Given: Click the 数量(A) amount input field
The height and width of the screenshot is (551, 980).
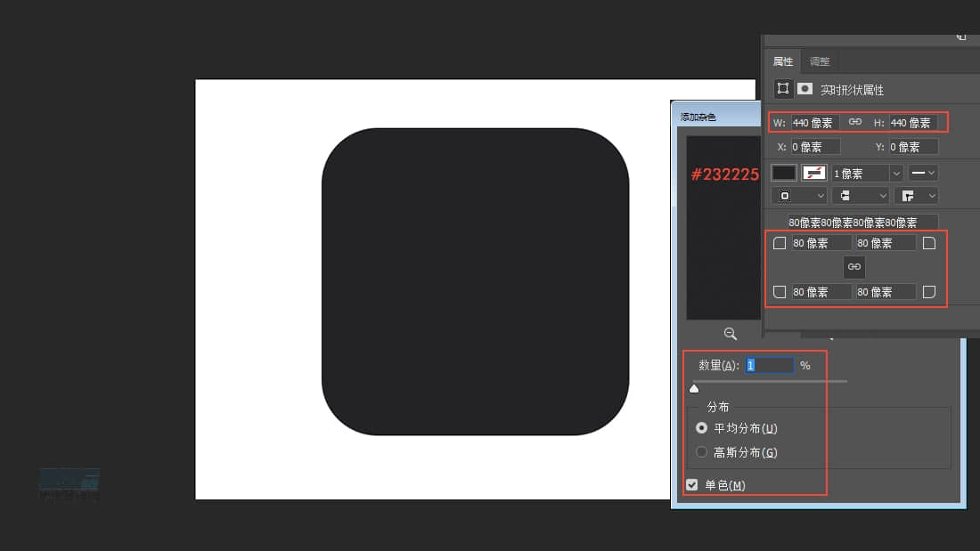Looking at the screenshot, I should point(770,365).
